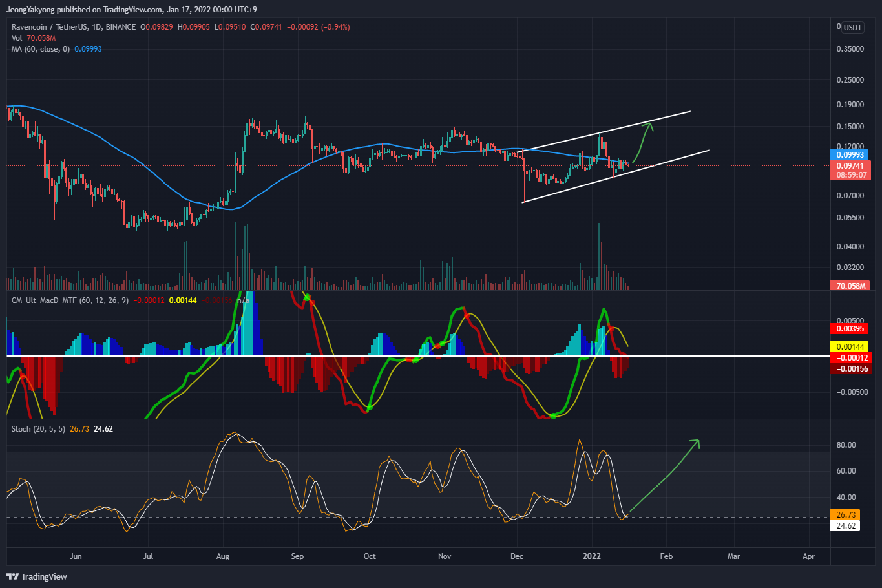Click the red -0.00012 value in MACD legend
This screenshot has height=588, width=882.
click(x=149, y=300)
